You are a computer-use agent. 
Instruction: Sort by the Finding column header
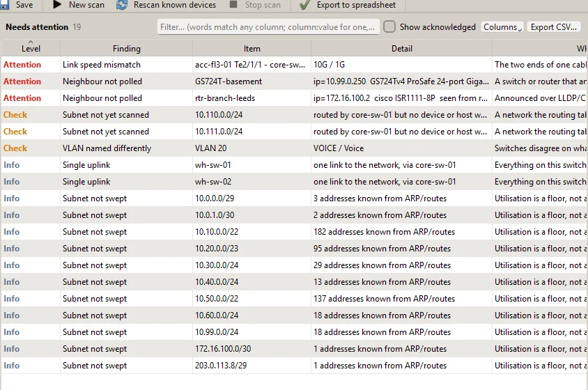pos(126,48)
